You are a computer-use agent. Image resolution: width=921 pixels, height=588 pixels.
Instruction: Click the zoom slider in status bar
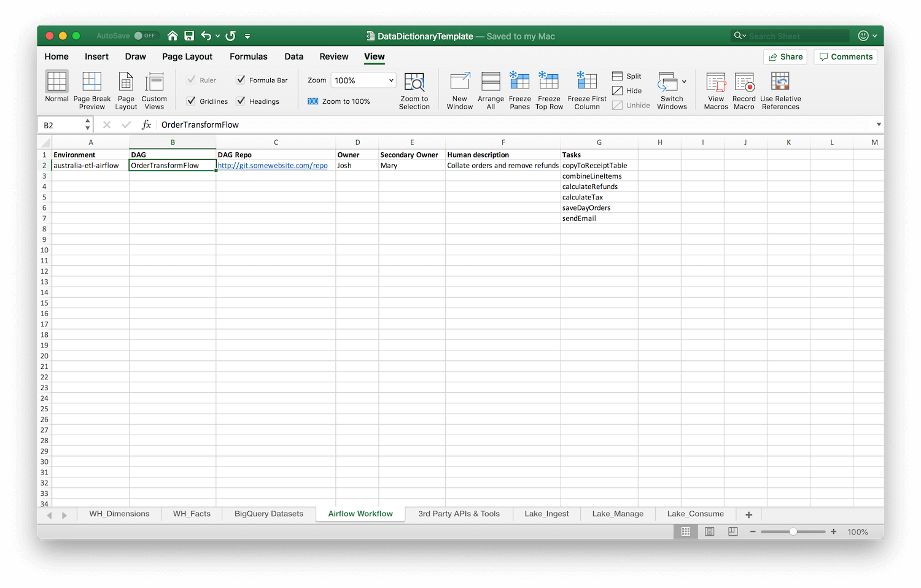tap(793, 532)
